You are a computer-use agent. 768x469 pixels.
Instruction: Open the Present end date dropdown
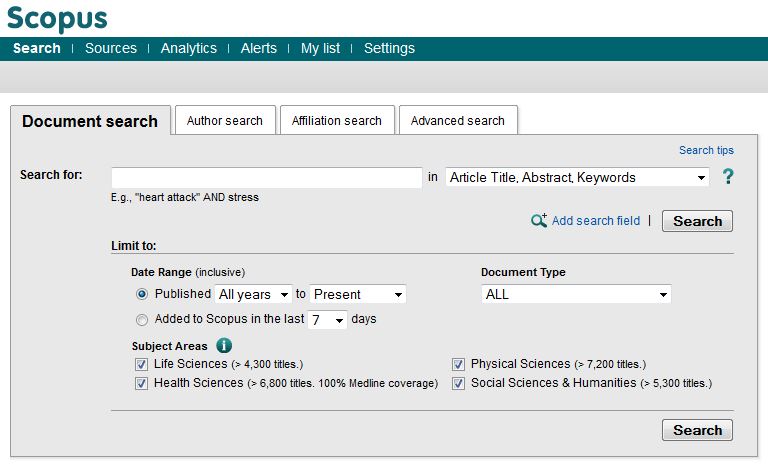click(x=358, y=294)
